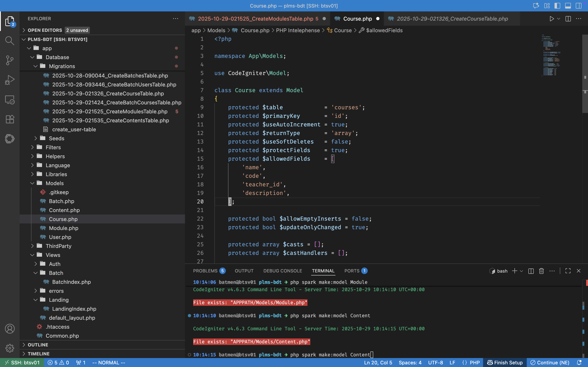Expand the Seeds folder

(x=56, y=138)
